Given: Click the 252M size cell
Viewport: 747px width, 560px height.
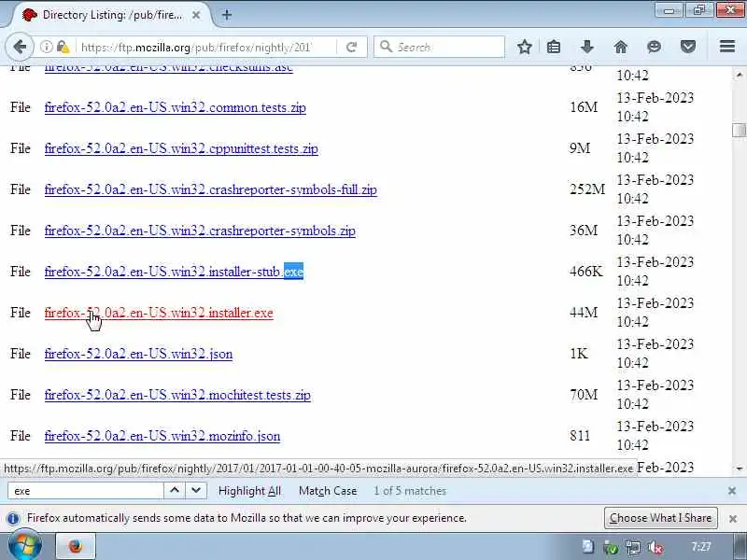Looking at the screenshot, I should pos(587,189).
